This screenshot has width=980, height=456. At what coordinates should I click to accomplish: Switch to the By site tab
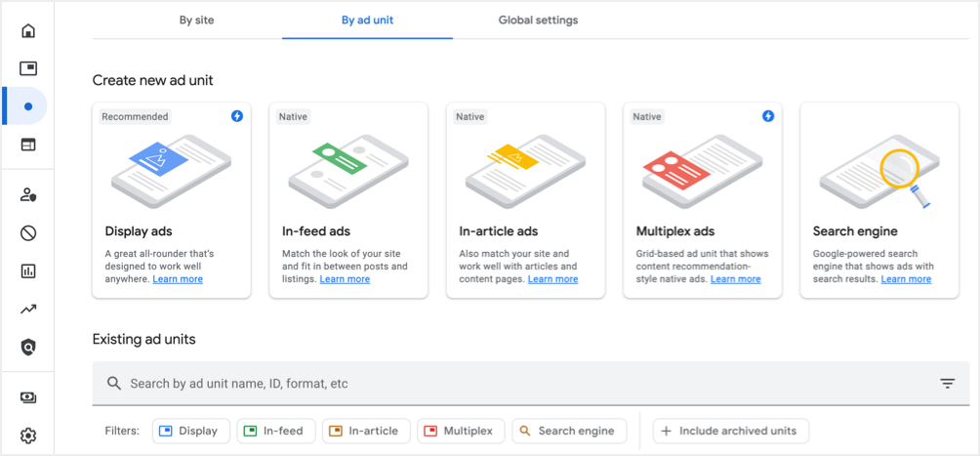(197, 20)
